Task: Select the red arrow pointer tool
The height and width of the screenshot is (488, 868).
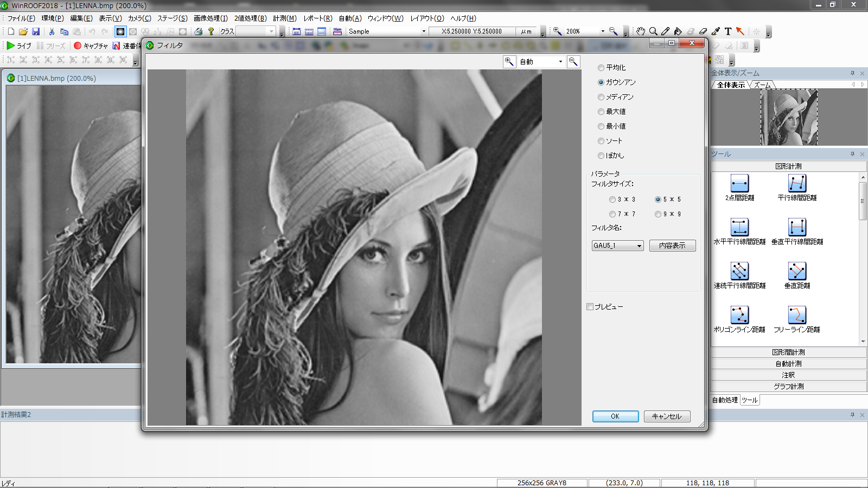Action: tap(741, 31)
